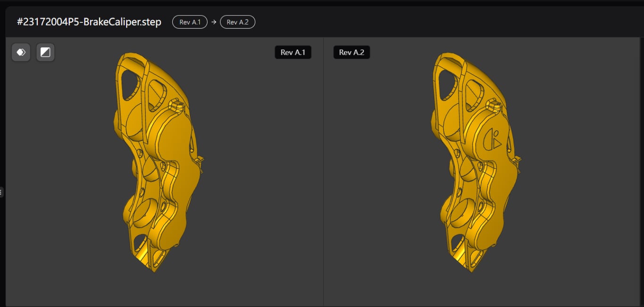The width and height of the screenshot is (644, 307).
Task: Click the Rev A.1 brake caliper model
Action: [158, 162]
